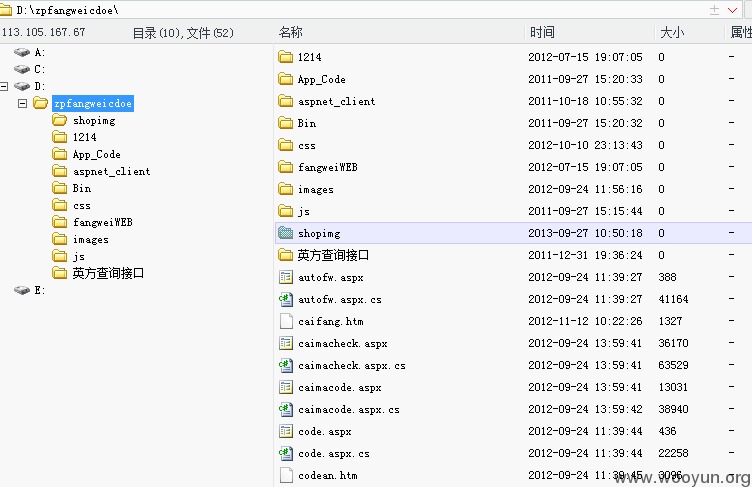752x487 pixels.
Task: Open the path dropdown arrow
Action: pyautogui.click(x=732, y=10)
